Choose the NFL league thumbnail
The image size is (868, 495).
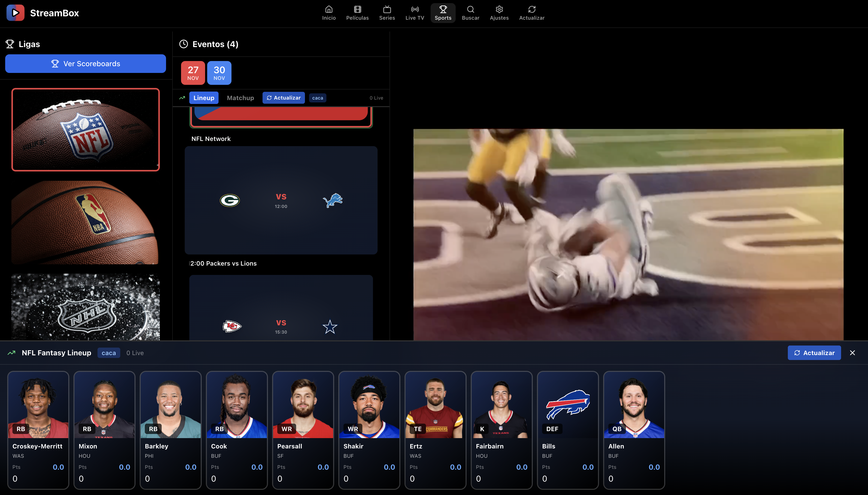pos(85,130)
